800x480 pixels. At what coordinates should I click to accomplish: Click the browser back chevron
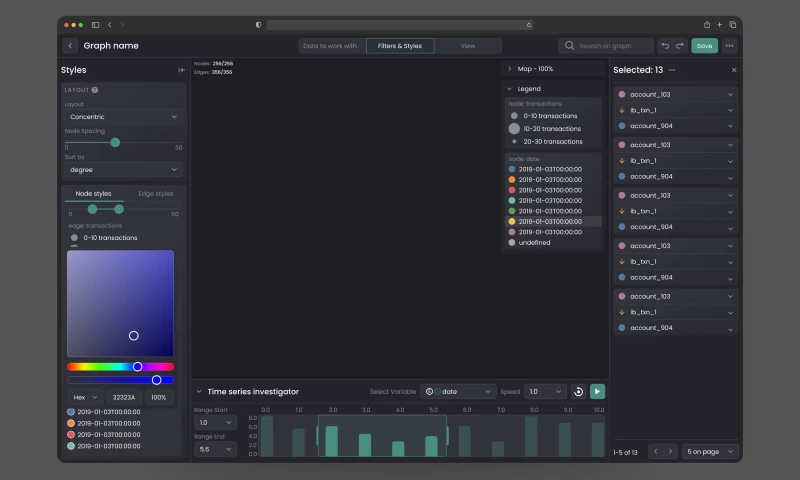tap(110, 24)
